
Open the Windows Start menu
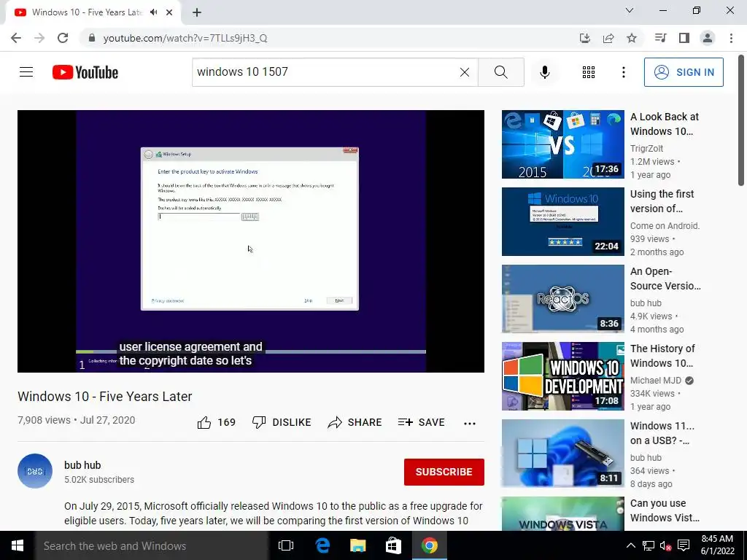[x=18, y=545]
